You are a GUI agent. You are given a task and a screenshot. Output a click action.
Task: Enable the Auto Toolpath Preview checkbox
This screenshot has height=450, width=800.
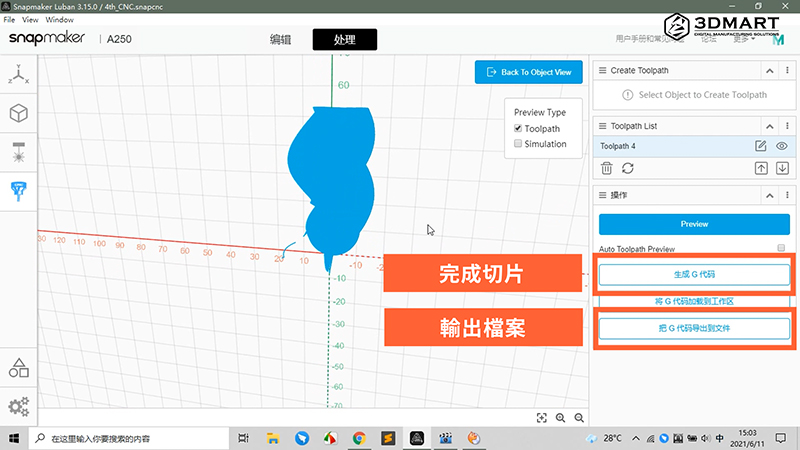tap(781, 248)
